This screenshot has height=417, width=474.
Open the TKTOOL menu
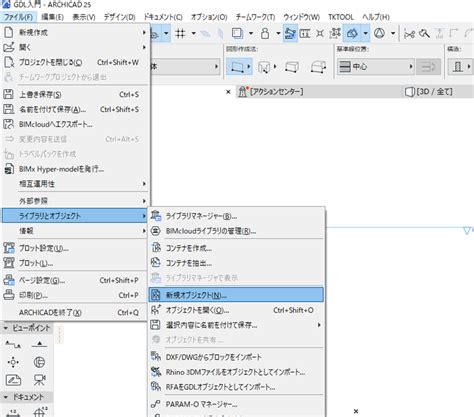[341, 17]
